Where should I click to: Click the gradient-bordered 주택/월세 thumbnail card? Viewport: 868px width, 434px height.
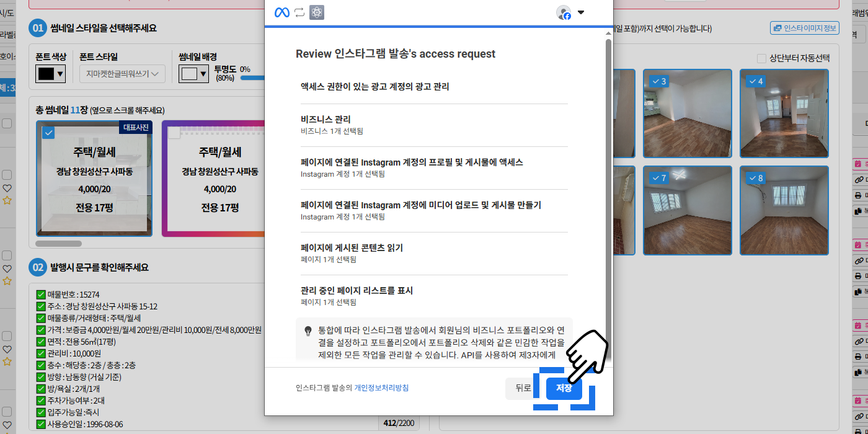coord(214,179)
